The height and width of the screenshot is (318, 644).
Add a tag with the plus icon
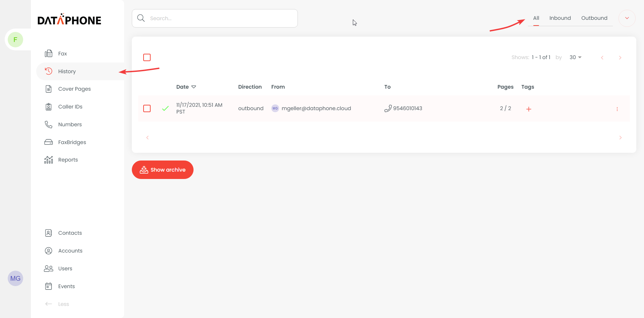529,109
